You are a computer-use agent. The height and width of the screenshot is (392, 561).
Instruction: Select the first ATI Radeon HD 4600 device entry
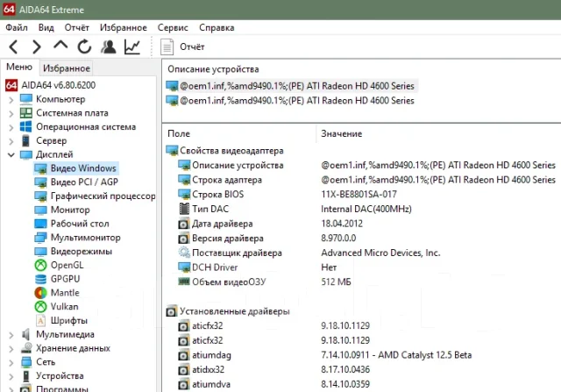(x=291, y=86)
